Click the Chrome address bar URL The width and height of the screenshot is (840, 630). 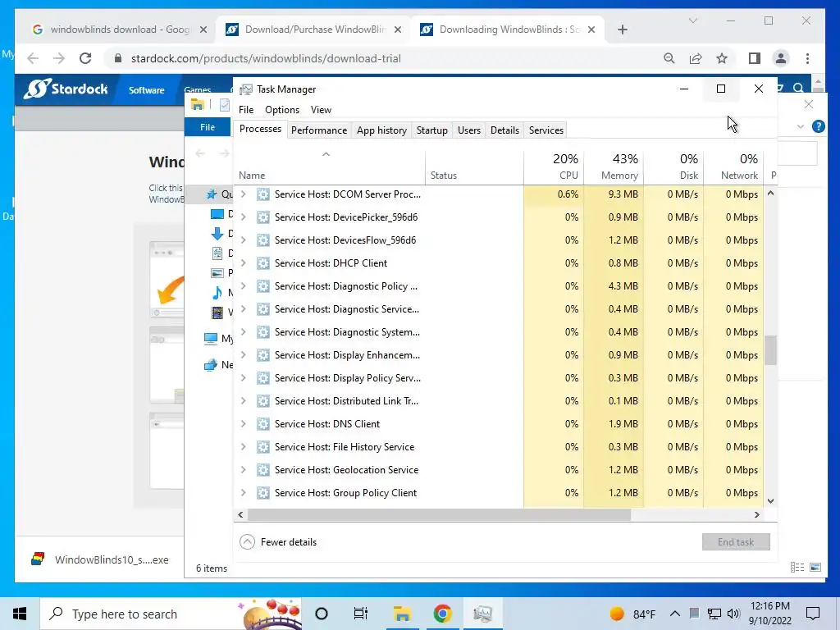[266, 58]
